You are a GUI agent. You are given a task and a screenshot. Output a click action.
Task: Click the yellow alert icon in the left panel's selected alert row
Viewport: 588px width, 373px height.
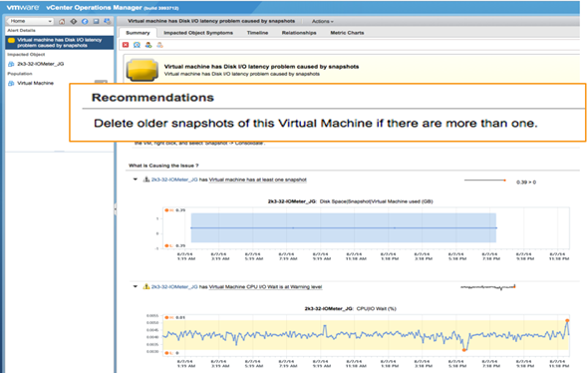click(x=11, y=41)
